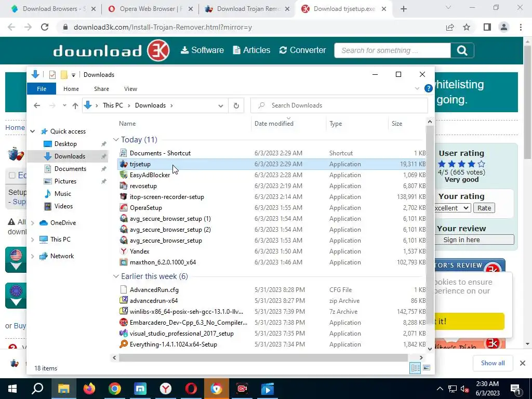The image size is (532, 399).
Task: Open recent locations dropdown arrow
Action: click(64, 105)
